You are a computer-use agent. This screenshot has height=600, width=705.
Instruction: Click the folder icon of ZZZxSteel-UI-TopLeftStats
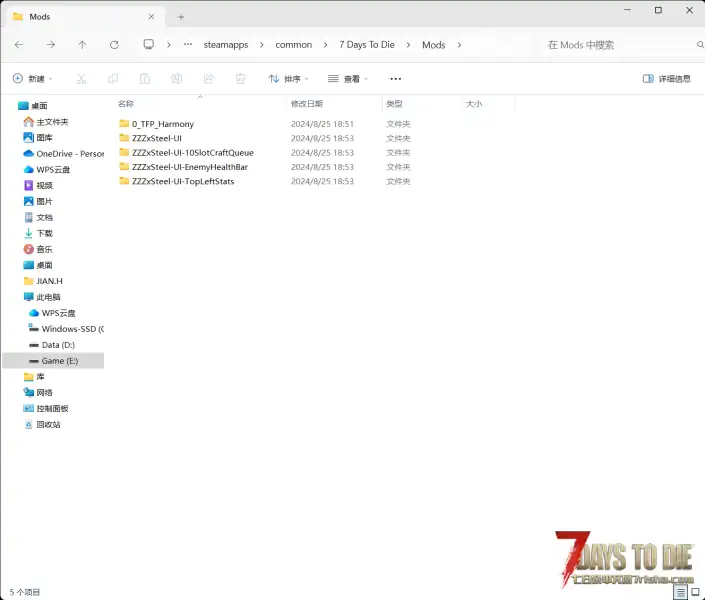coord(124,181)
